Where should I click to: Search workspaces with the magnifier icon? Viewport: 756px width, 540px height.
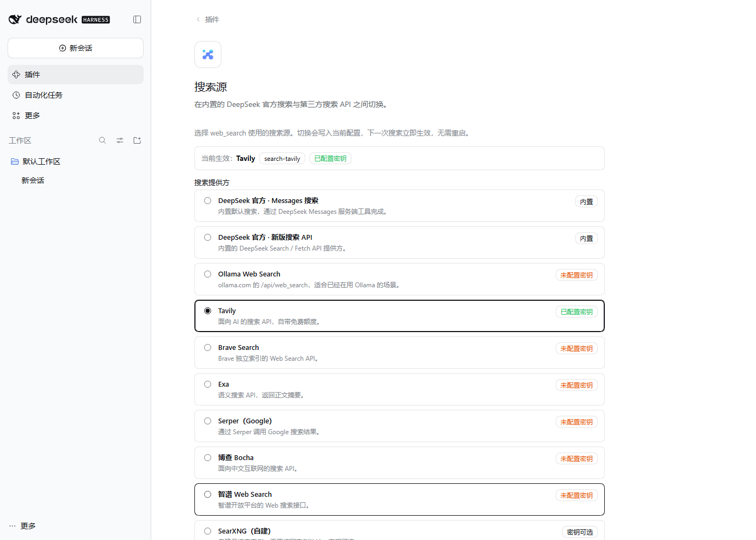click(x=103, y=140)
